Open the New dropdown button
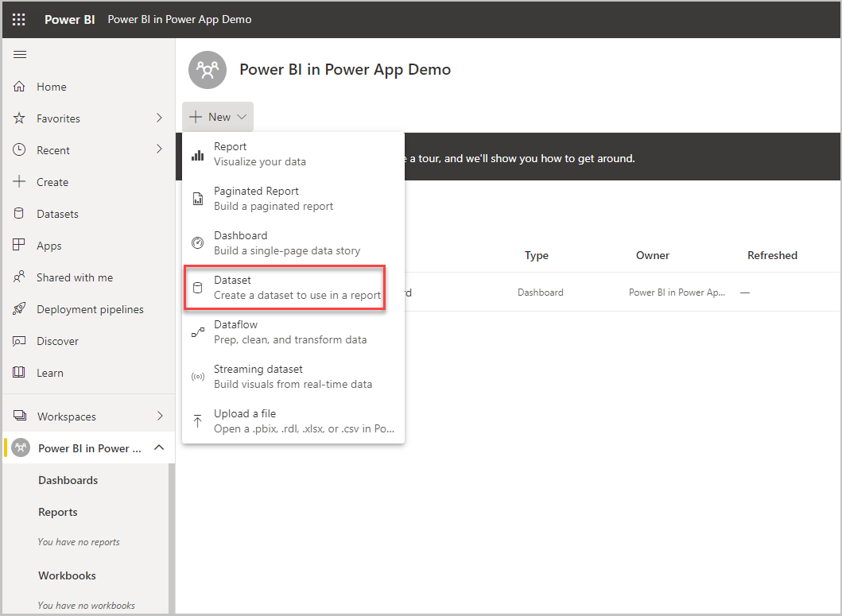The width and height of the screenshot is (842, 616). 218,117
